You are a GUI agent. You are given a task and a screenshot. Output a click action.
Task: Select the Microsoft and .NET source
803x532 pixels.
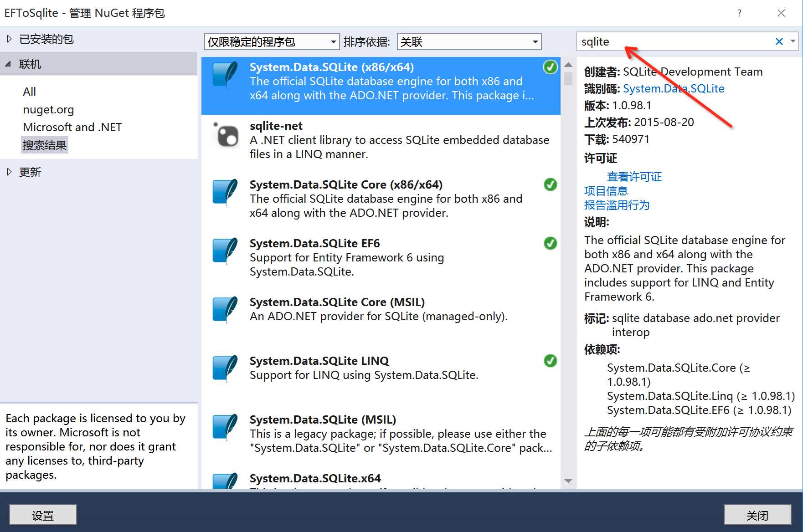pos(72,127)
